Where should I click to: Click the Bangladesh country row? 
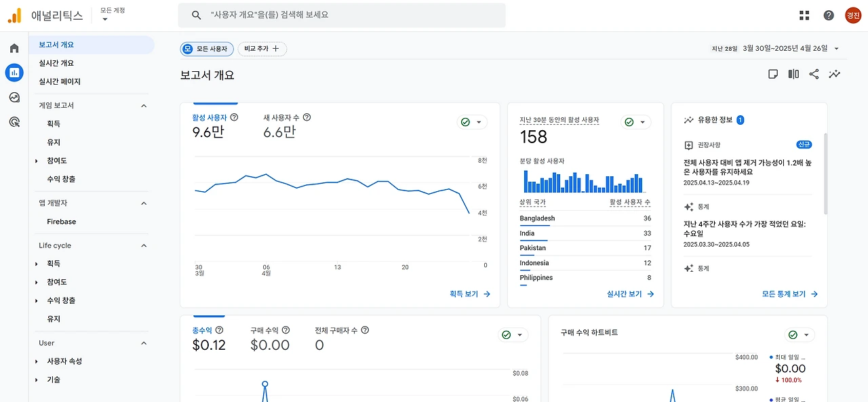[x=585, y=218]
